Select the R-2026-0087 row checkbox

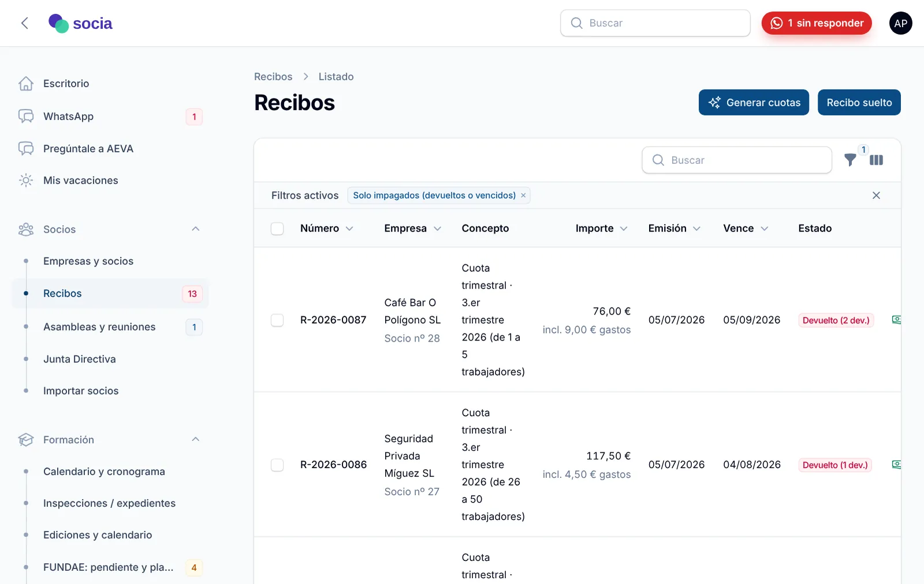tap(277, 320)
